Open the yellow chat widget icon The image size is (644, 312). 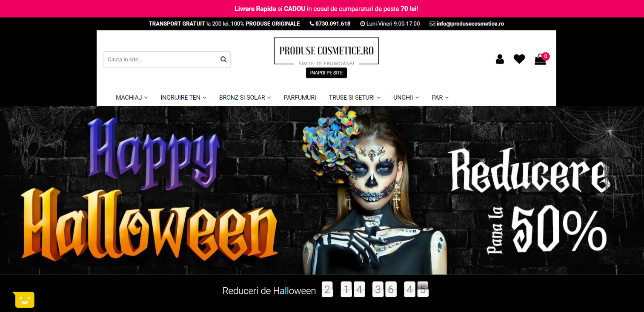tap(24, 300)
